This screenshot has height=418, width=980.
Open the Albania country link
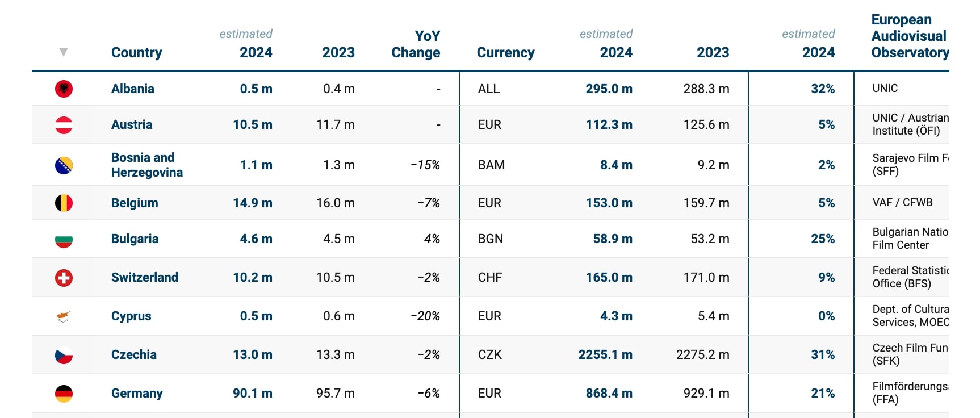[132, 89]
